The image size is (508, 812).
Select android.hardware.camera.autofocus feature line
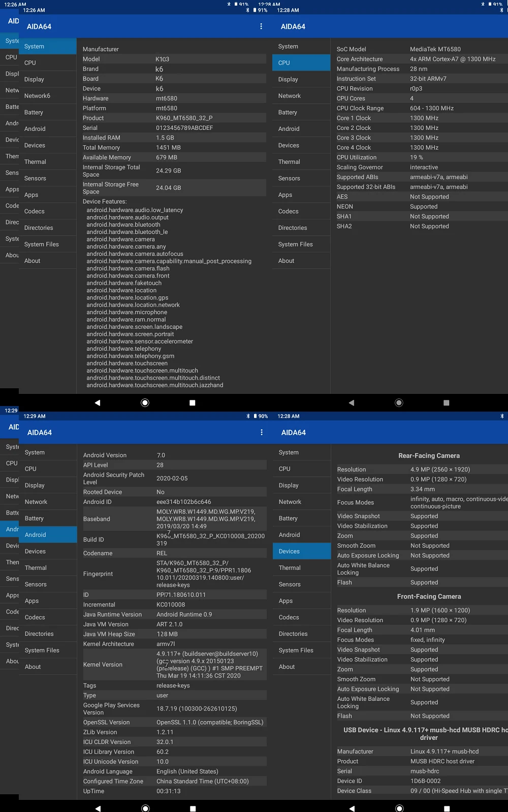[135, 254]
